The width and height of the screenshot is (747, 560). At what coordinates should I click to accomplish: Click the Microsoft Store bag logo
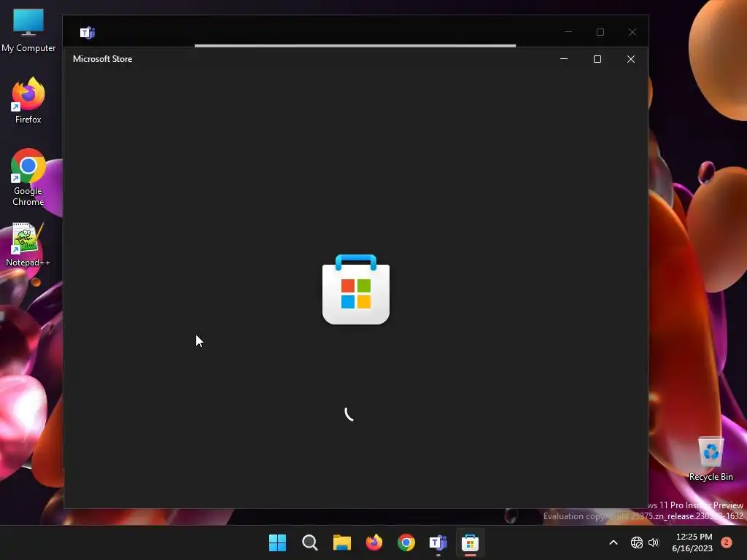(356, 289)
